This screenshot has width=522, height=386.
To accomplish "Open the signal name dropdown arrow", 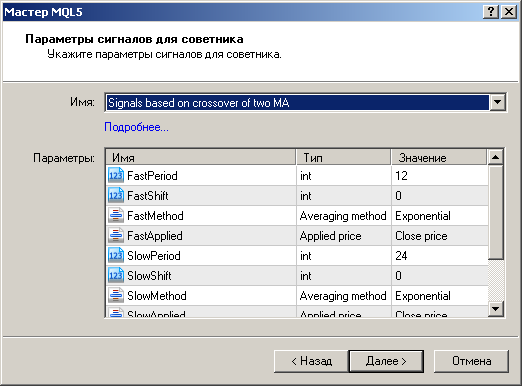I will pyautogui.click(x=497, y=102).
